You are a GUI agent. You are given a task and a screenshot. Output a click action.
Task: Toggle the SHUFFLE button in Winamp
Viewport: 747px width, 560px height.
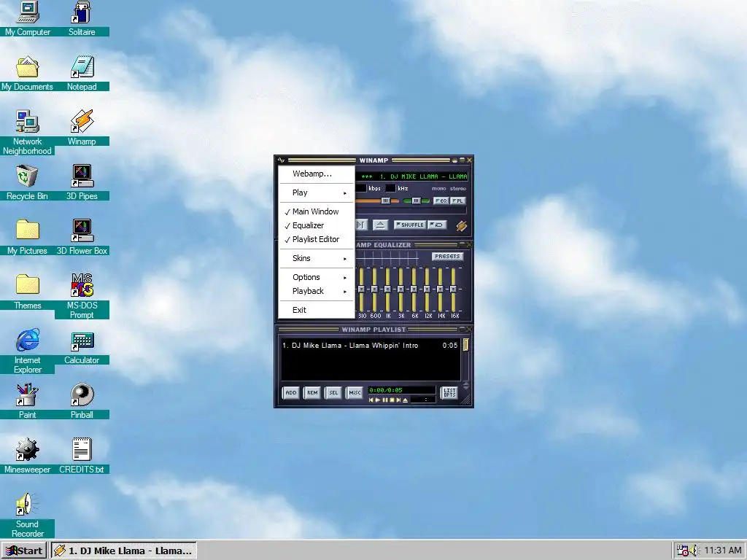[x=410, y=225]
